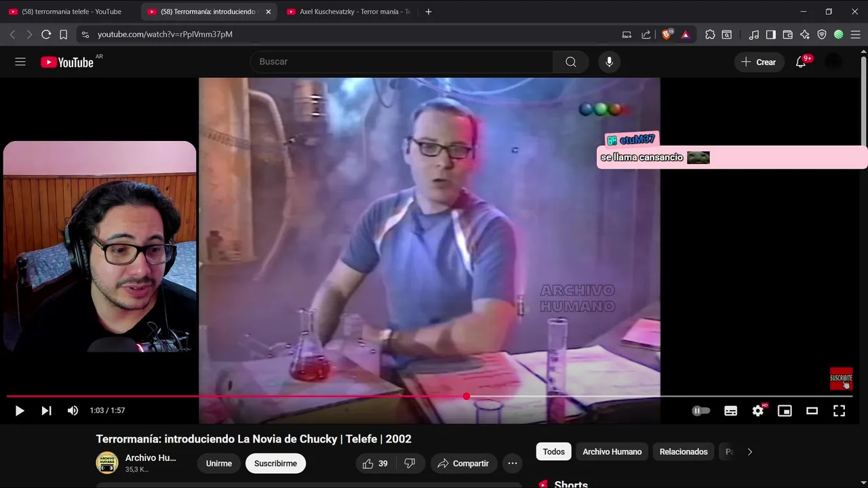
Task: Switch to theater mode
Action: click(x=812, y=411)
